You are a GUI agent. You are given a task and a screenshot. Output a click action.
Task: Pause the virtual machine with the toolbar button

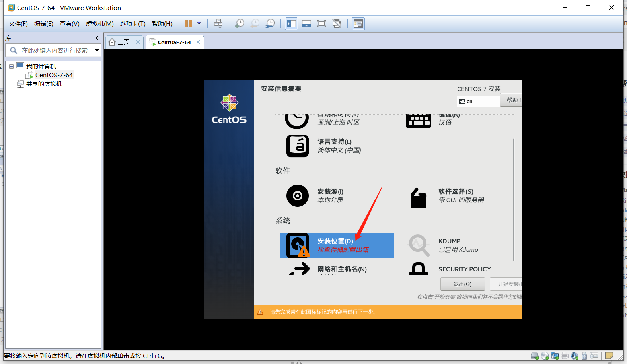pyautogui.click(x=189, y=24)
